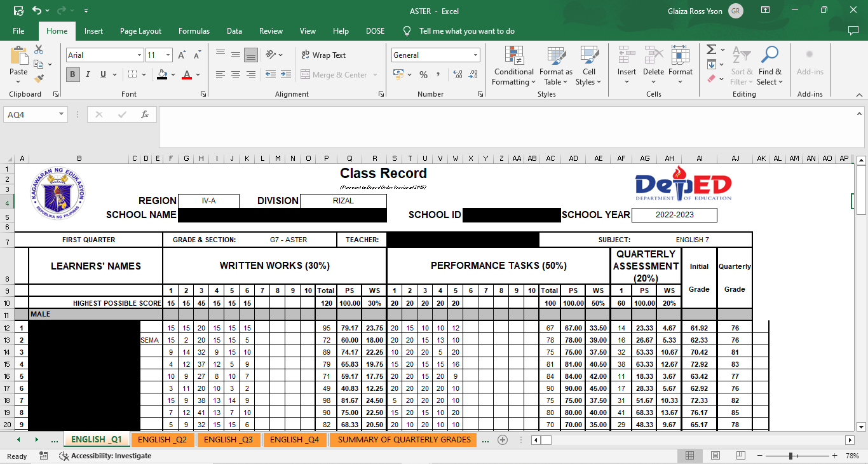Open the font name dropdown

tap(139, 55)
